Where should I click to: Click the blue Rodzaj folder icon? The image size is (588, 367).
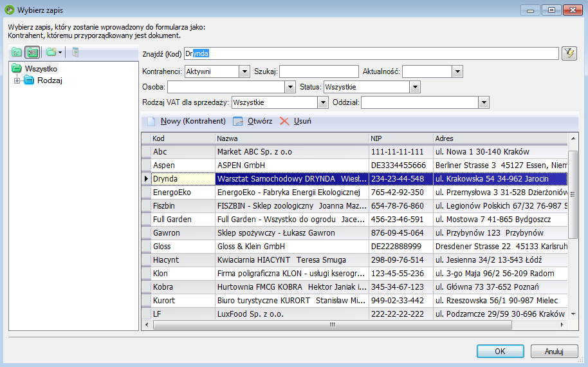29,80
